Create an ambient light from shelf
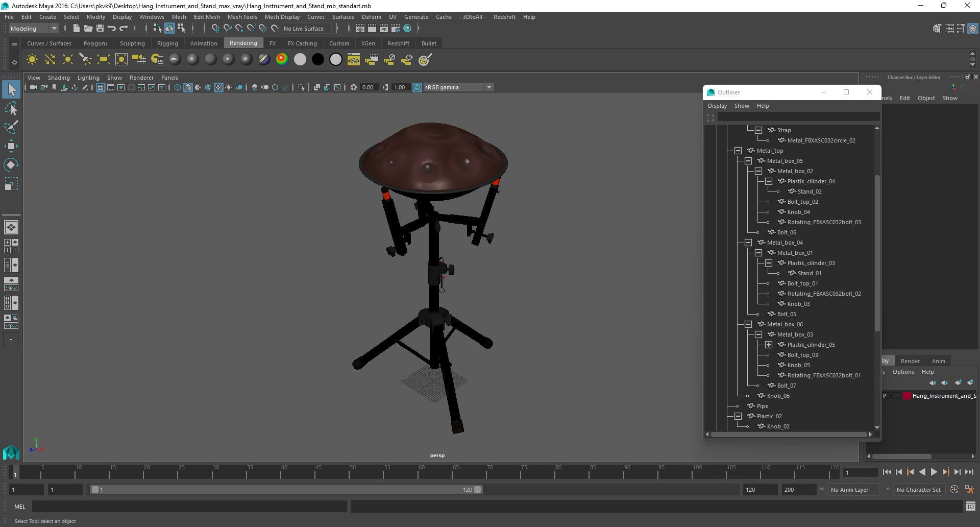The height and width of the screenshot is (527, 980). (32, 60)
